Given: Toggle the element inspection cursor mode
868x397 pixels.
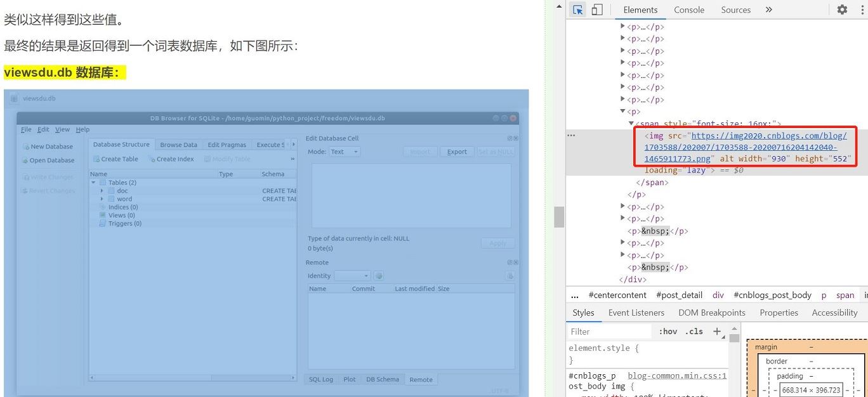Looking at the screenshot, I should point(578,10).
